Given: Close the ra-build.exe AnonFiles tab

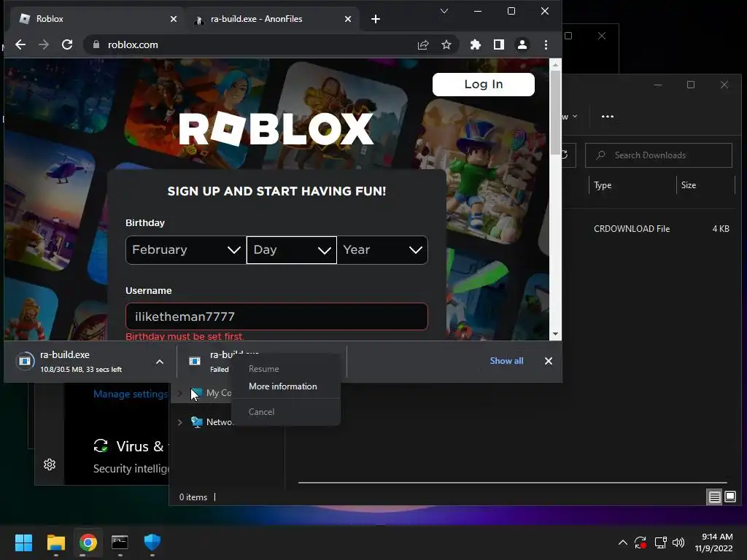Looking at the screenshot, I should [348, 19].
